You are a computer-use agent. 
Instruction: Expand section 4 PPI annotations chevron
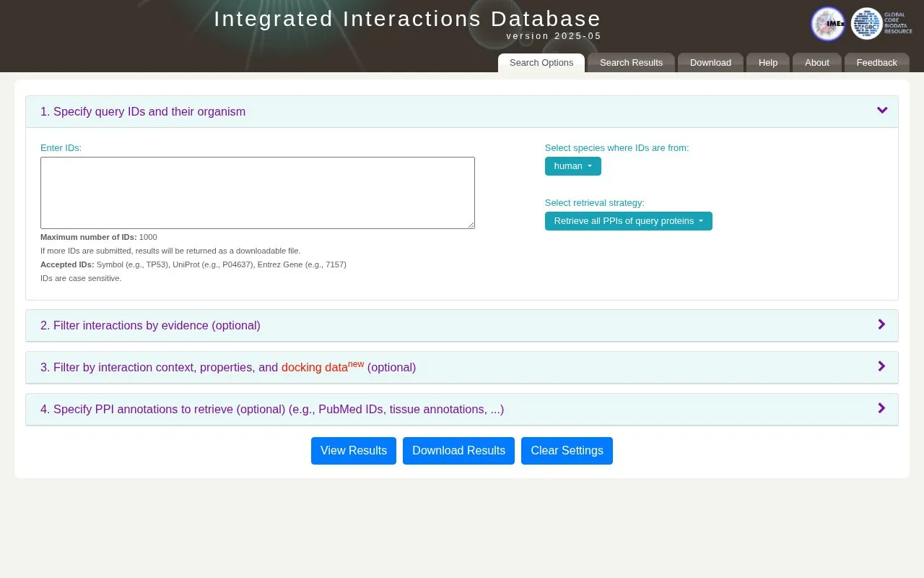click(x=881, y=408)
